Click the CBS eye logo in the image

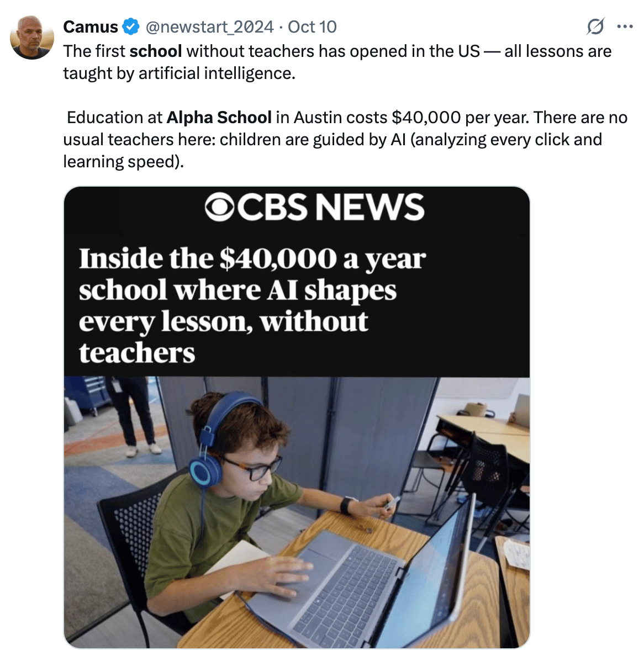coord(220,207)
